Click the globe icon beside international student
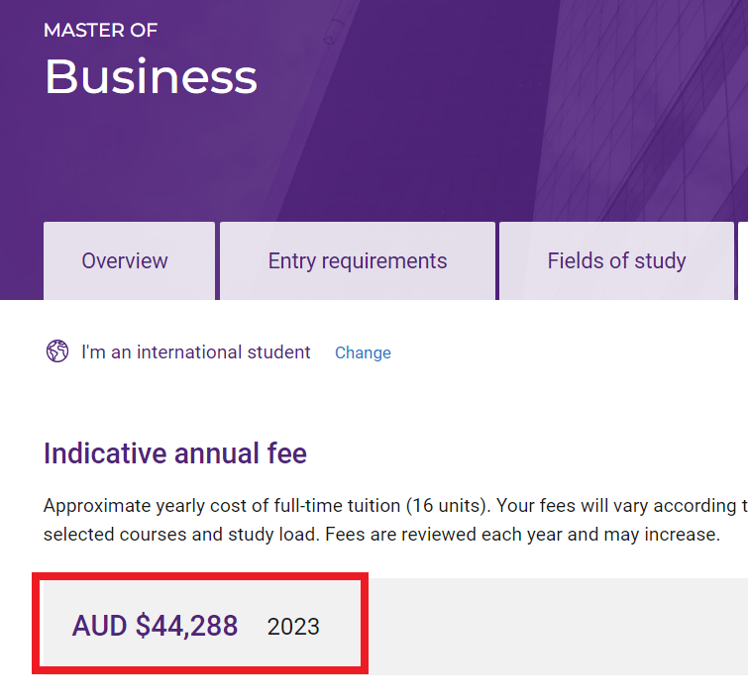The width and height of the screenshot is (748, 700). 56,351
